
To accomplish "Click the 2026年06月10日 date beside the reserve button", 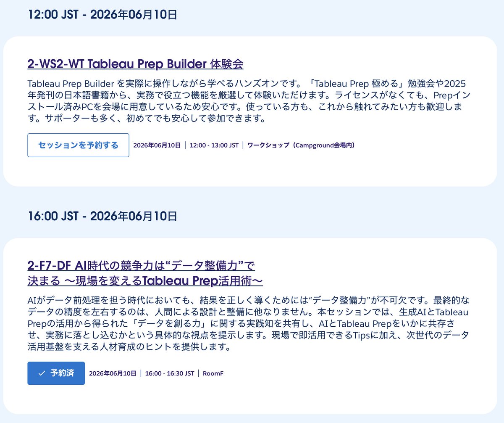I will coord(157,145).
